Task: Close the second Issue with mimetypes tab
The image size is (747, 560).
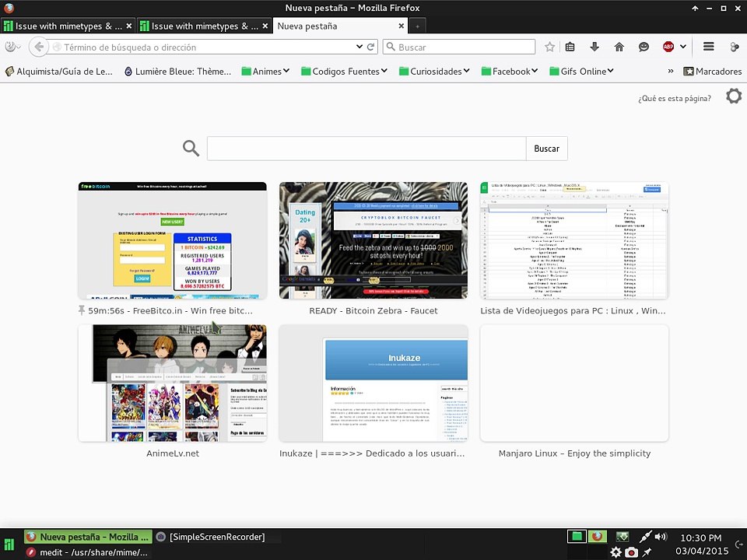Action: pos(265,26)
